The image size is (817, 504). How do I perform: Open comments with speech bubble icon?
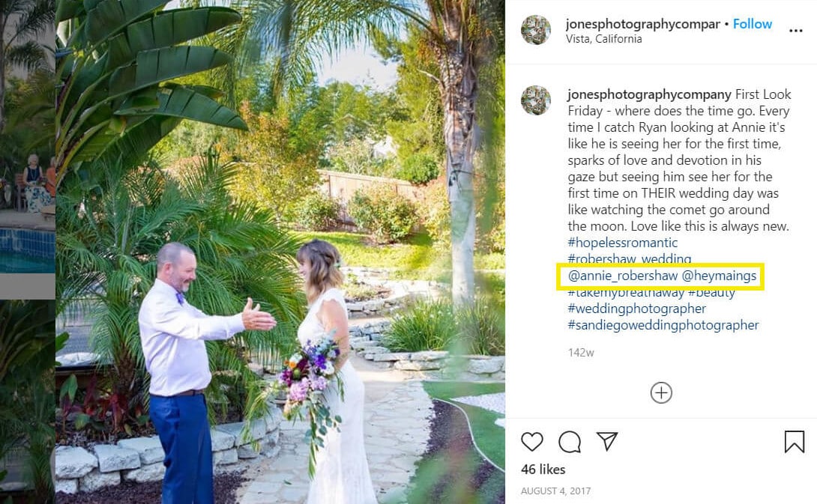[x=570, y=442]
